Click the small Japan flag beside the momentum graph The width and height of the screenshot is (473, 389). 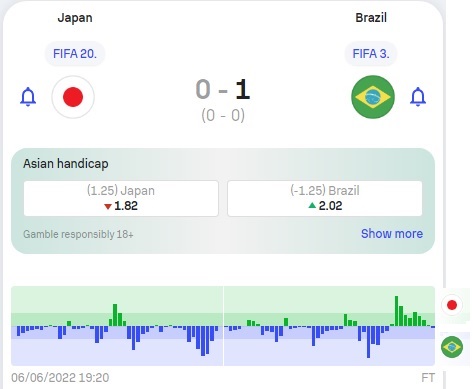[x=452, y=305]
